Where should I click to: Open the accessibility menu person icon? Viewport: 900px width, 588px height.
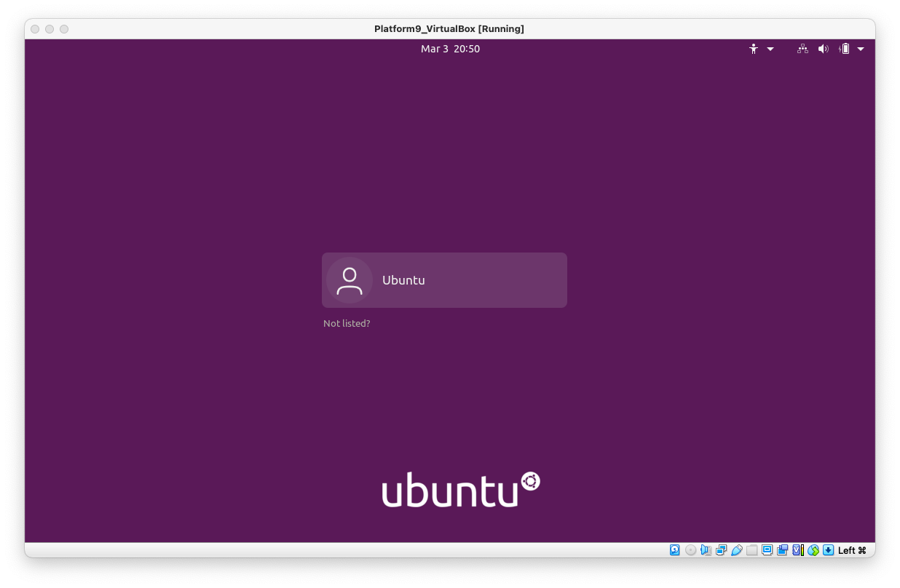point(754,49)
